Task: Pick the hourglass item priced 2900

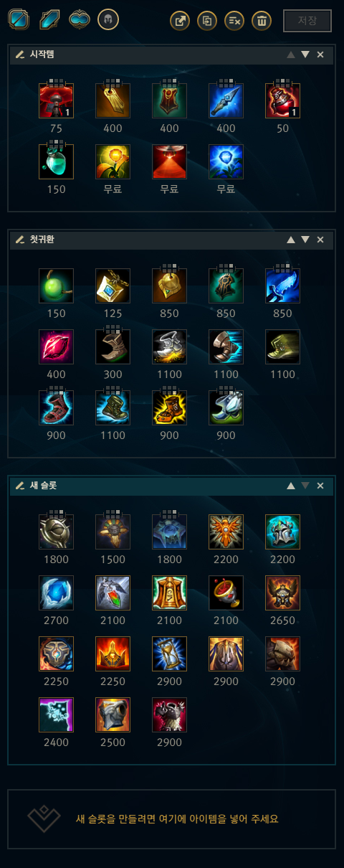Action: coord(169,654)
